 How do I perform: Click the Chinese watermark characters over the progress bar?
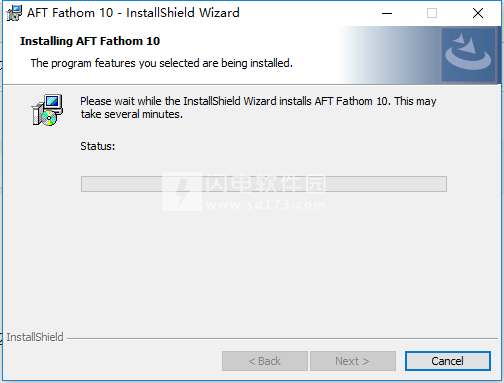pos(266,183)
